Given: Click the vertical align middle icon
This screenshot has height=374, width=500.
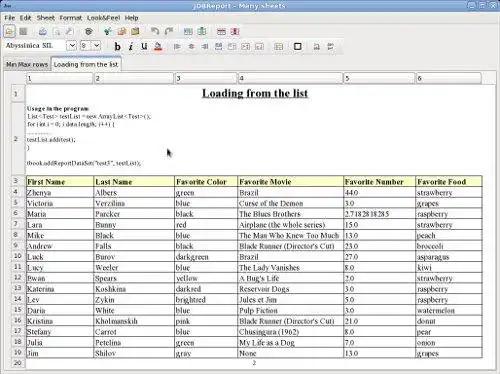Looking at the screenshot, I should [x=246, y=47].
